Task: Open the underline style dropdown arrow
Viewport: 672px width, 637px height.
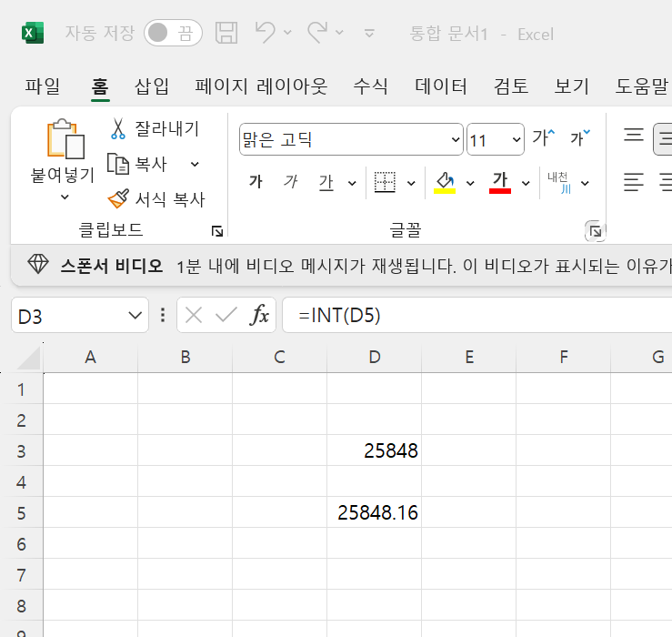Action: coord(352,184)
